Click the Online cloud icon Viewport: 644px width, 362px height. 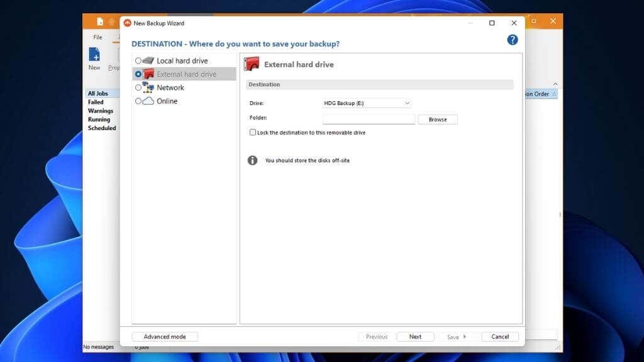[x=148, y=101]
